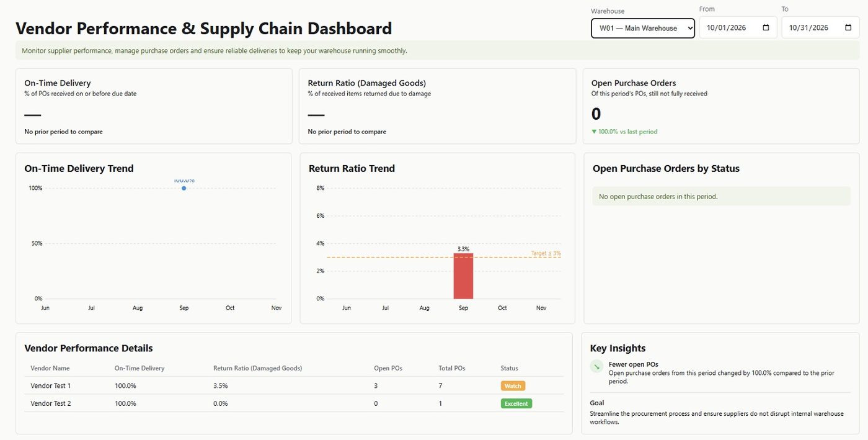Viewport: 868px width, 440px height.
Task: Click the Open POs column header
Action: point(388,368)
